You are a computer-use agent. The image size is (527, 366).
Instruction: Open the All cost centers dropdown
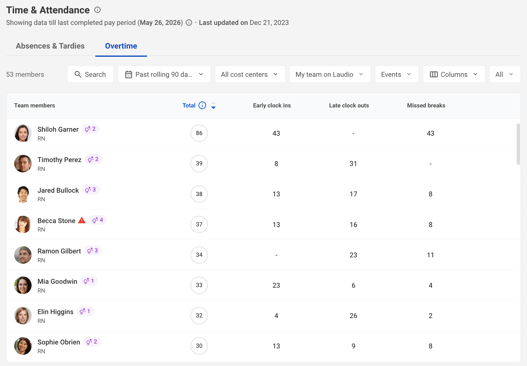pos(250,74)
